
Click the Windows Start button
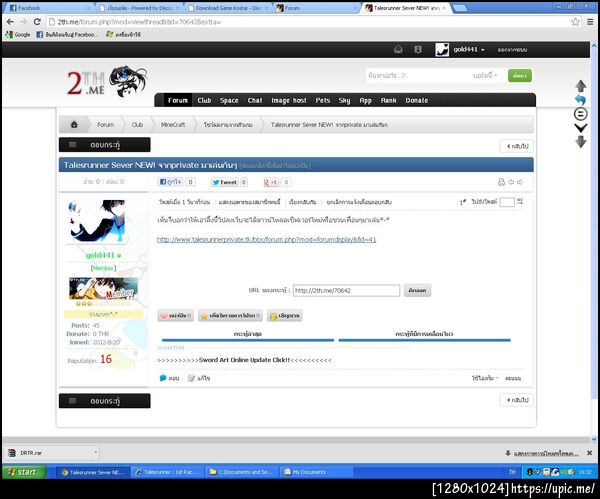point(24,472)
